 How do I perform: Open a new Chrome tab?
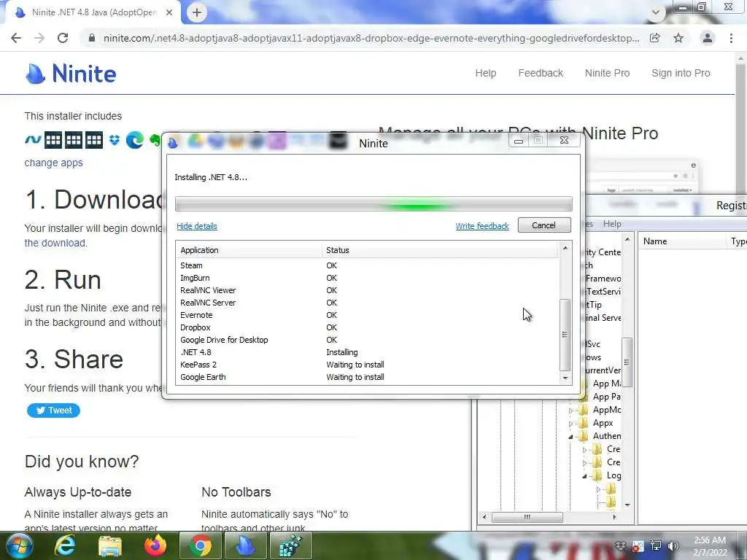[x=197, y=12]
